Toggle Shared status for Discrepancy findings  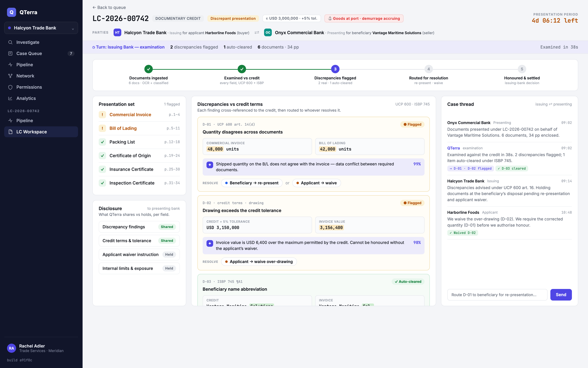coord(167,227)
